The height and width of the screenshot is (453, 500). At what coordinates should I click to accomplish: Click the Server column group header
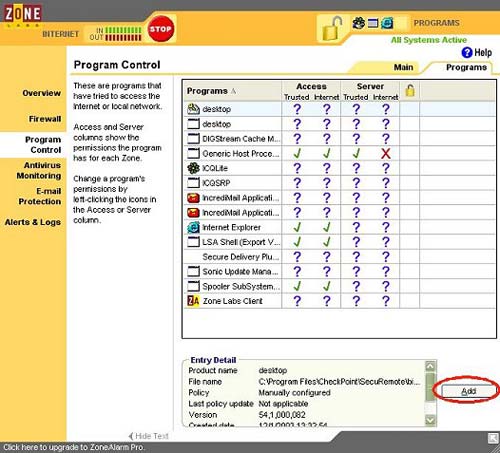[x=370, y=86]
